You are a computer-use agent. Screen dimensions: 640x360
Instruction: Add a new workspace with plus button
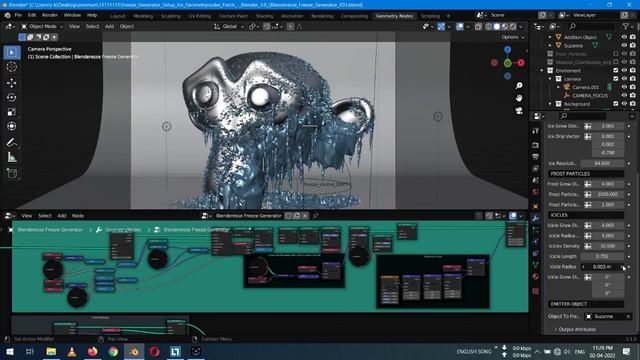(x=448, y=16)
